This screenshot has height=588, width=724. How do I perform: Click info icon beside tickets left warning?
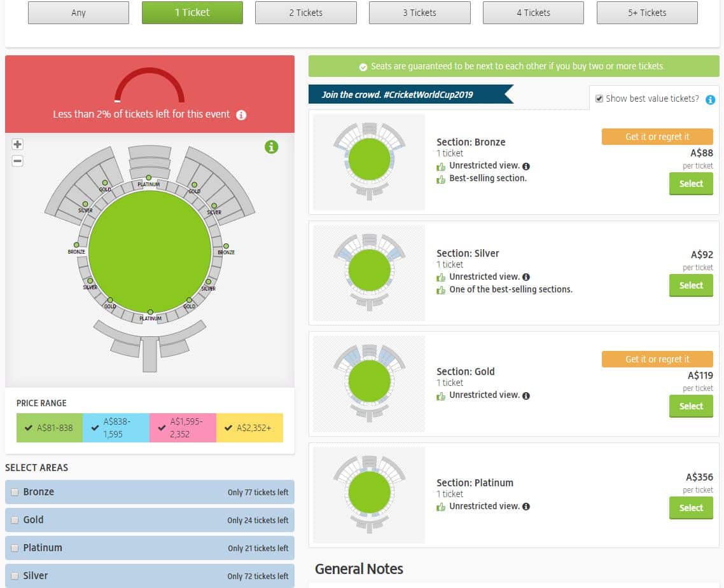pyautogui.click(x=241, y=115)
